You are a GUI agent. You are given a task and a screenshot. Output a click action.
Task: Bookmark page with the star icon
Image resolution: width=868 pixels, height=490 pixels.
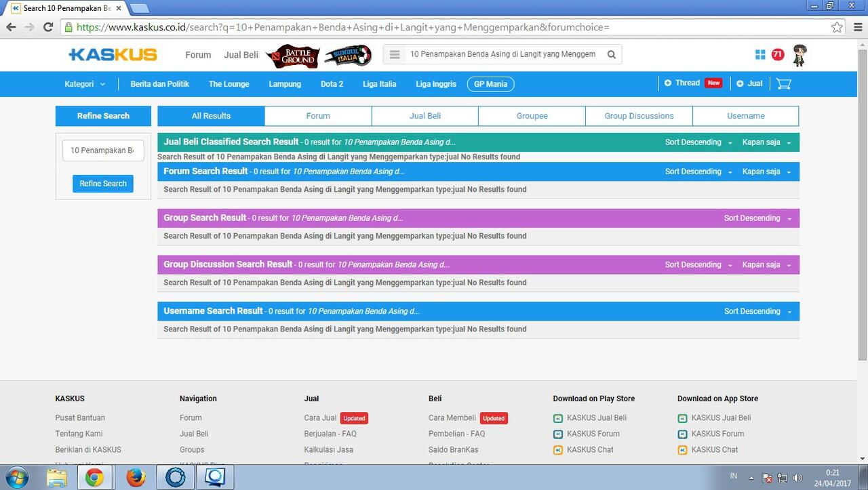point(837,27)
